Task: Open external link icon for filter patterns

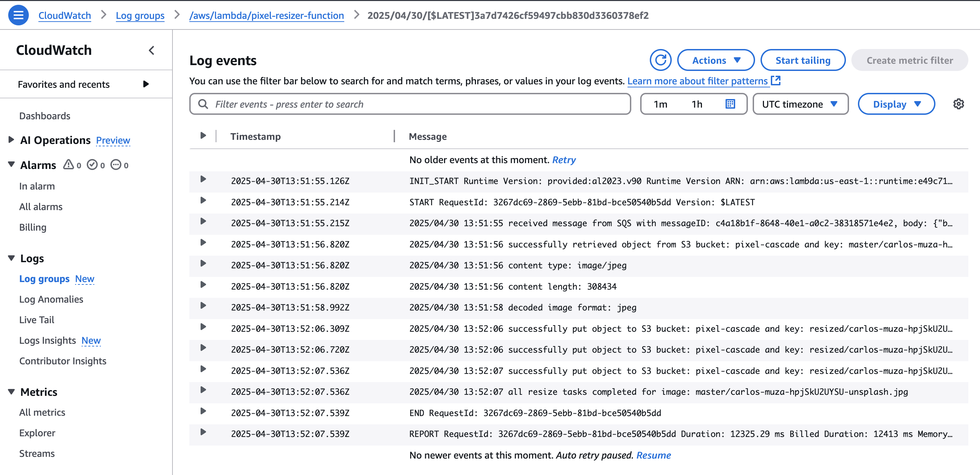Action: point(776,80)
